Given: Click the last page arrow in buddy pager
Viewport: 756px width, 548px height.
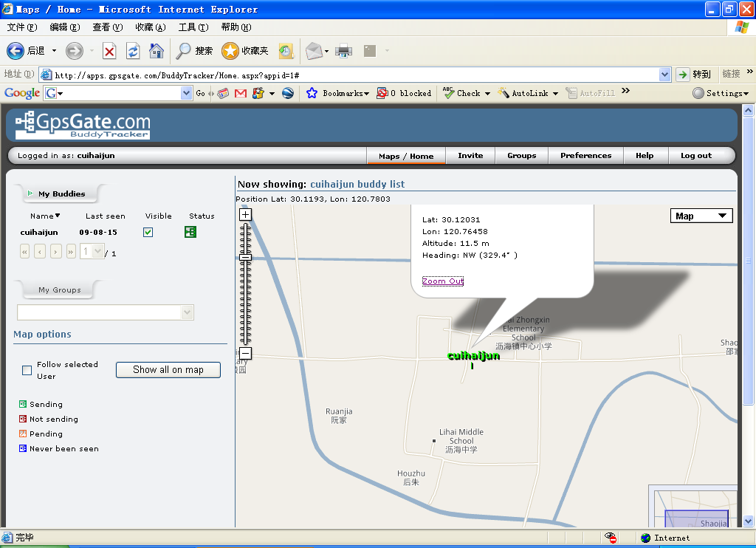Looking at the screenshot, I should [x=72, y=251].
